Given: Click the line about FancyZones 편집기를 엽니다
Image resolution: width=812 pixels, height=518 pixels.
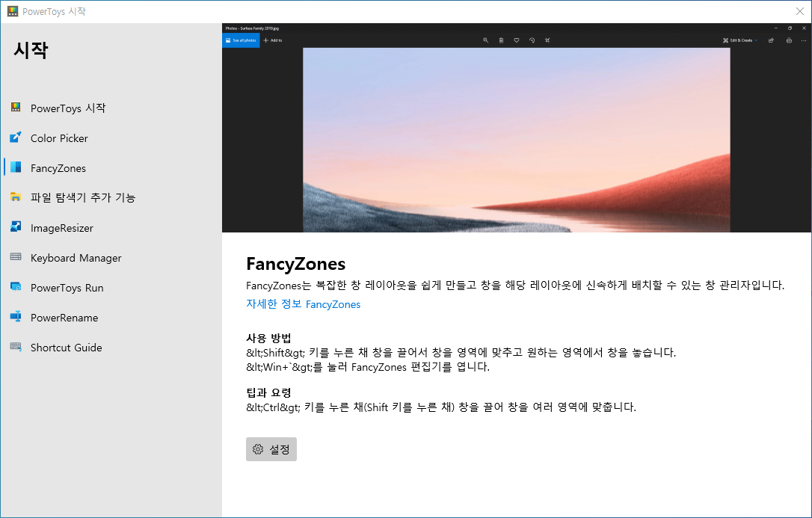Looking at the screenshot, I should coord(368,368).
